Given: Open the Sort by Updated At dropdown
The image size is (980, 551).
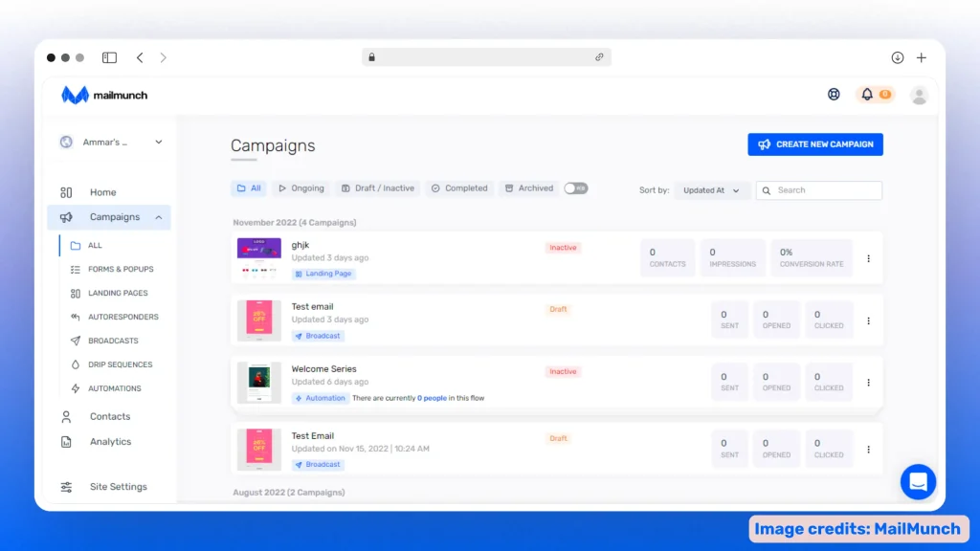Looking at the screenshot, I should (x=711, y=190).
